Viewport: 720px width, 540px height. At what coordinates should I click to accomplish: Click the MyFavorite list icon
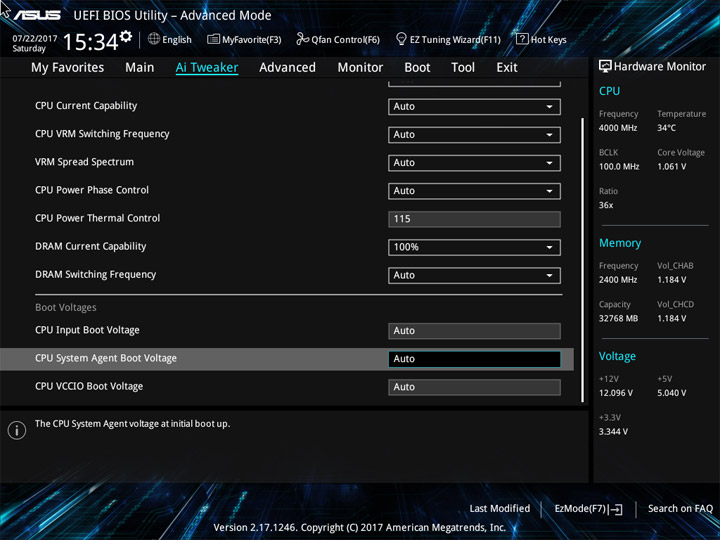pyautogui.click(x=213, y=39)
